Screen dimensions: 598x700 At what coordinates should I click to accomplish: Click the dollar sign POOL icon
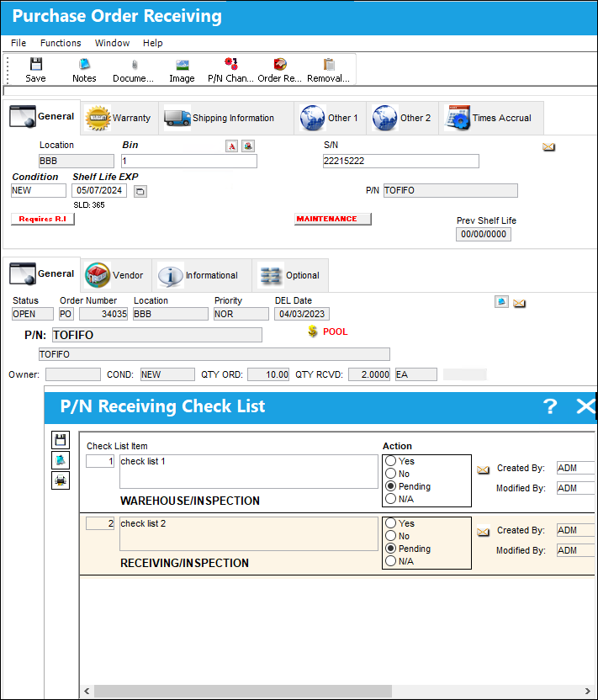click(x=312, y=331)
